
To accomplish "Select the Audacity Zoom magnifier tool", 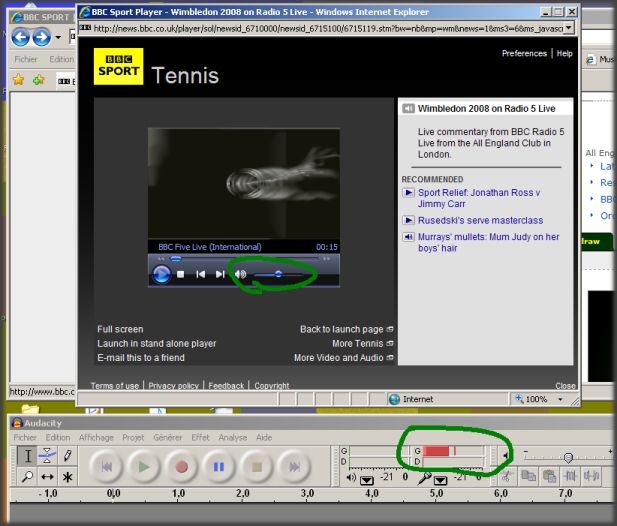I will (x=28, y=477).
